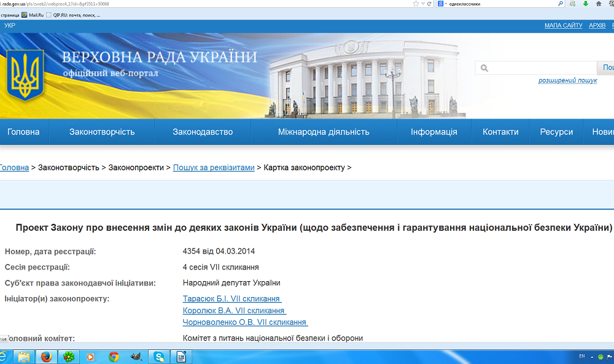Open GIMP from the taskbar
Image resolution: width=614 pixels, height=364 pixels.
136,356
